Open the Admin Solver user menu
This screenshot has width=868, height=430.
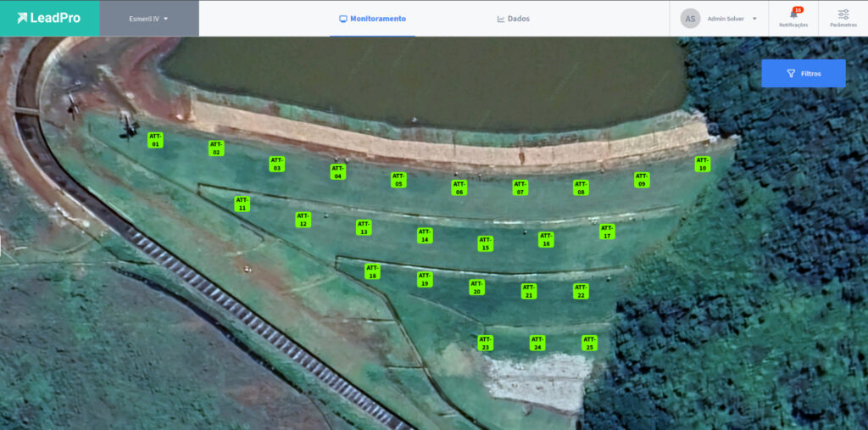tap(732, 19)
